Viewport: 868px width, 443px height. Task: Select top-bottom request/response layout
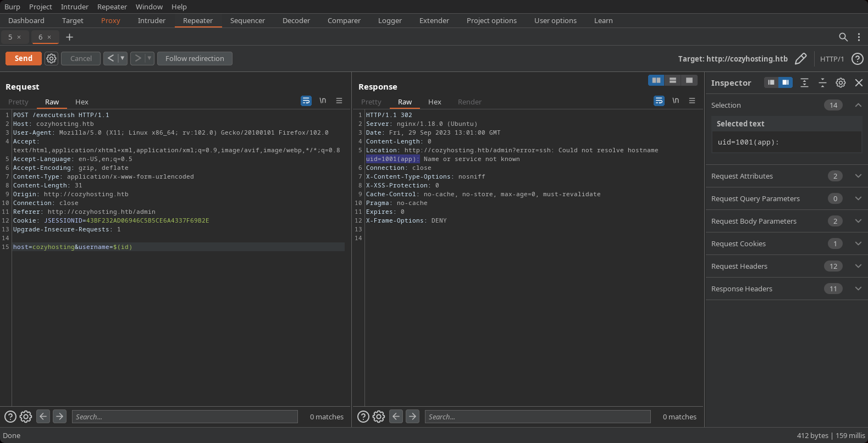tap(673, 80)
